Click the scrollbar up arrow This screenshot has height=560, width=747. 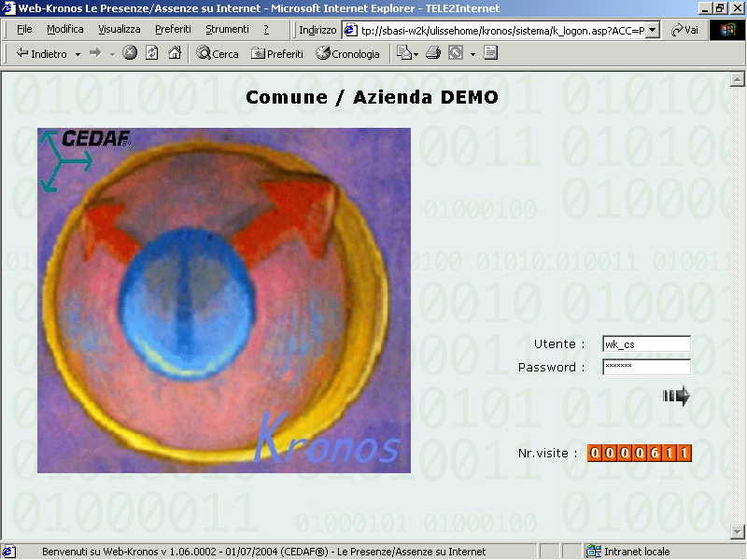point(737,79)
